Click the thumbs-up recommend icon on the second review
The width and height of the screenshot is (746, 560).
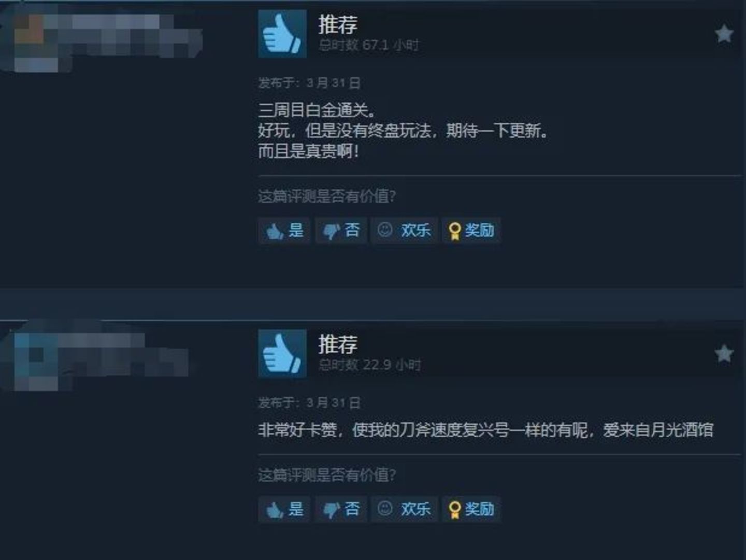coord(282,354)
